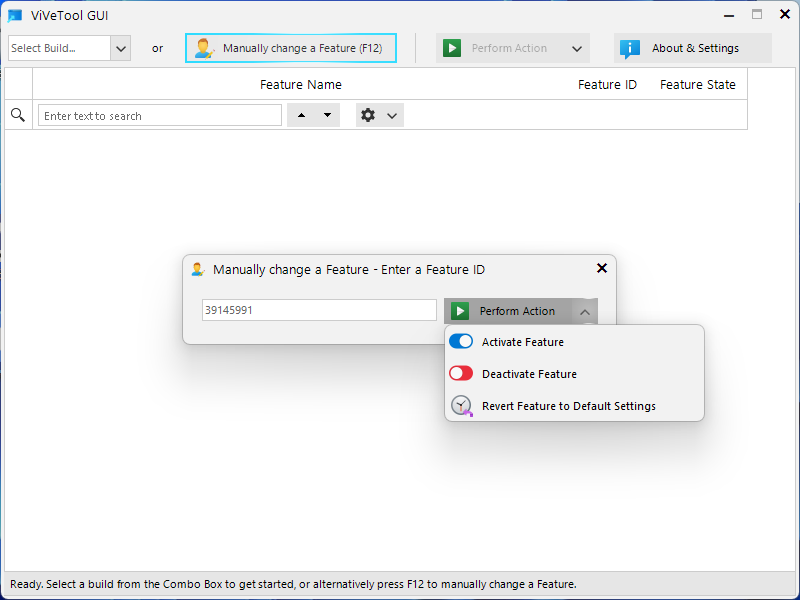Click the magnifier search icon in feature list
The width and height of the screenshot is (800, 600).
(18, 115)
